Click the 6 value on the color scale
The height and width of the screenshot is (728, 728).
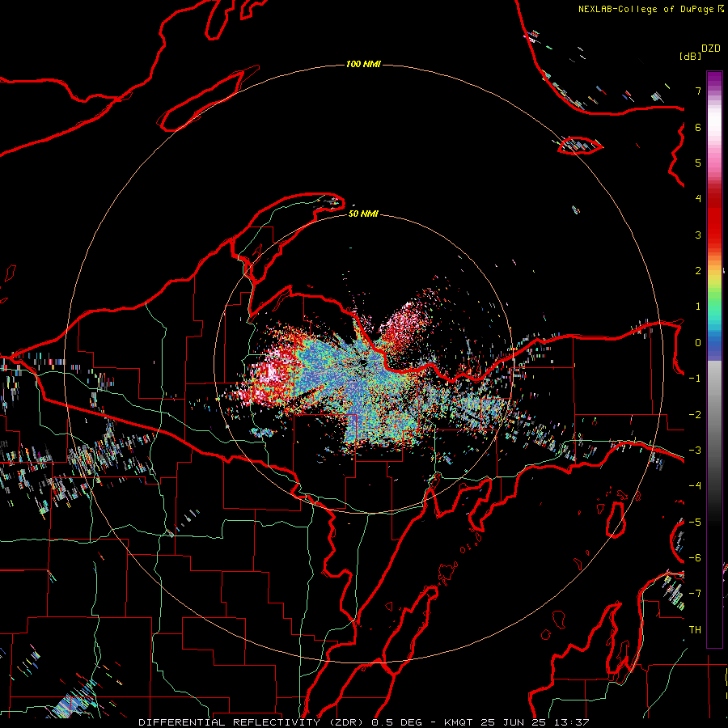698,127
